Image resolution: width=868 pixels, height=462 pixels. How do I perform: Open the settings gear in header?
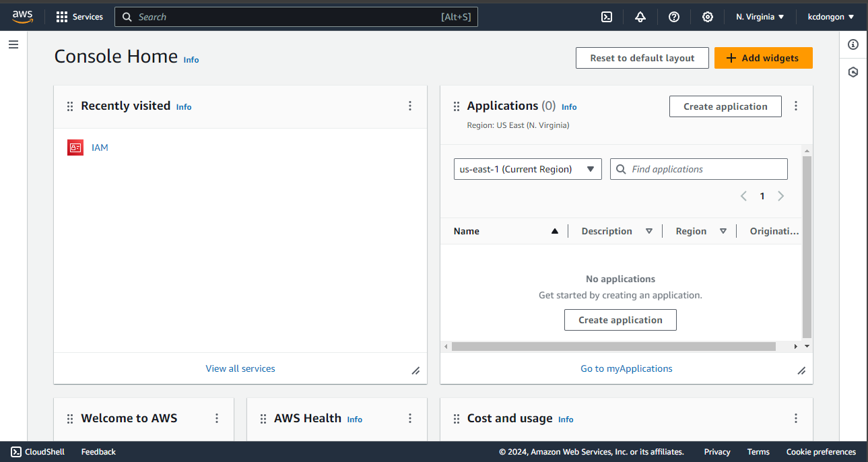[708, 17]
